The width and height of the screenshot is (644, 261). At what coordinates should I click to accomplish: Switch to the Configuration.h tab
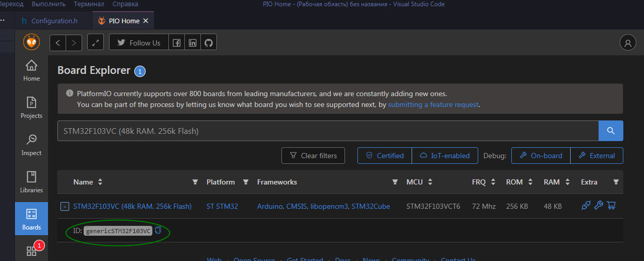pyautogui.click(x=54, y=21)
